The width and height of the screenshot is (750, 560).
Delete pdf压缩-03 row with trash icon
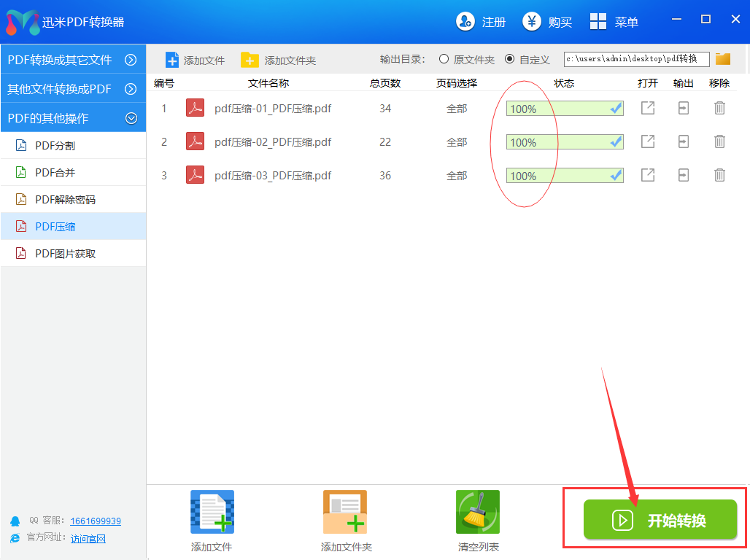[x=719, y=175]
